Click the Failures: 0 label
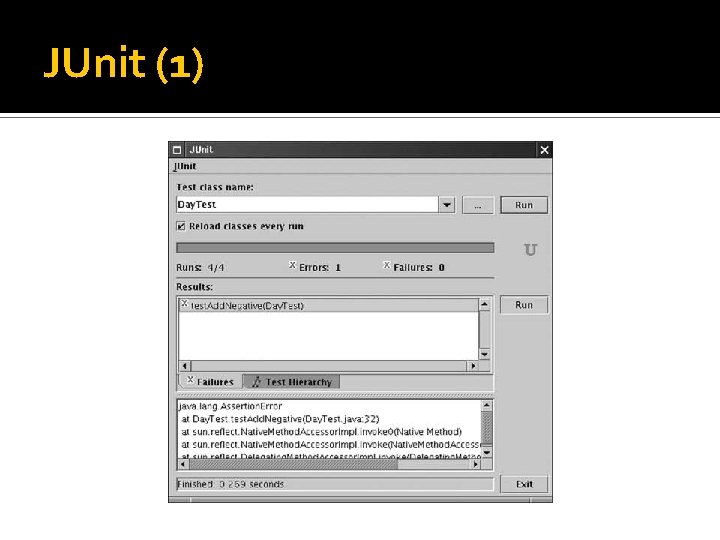720x540 pixels. click(419, 268)
